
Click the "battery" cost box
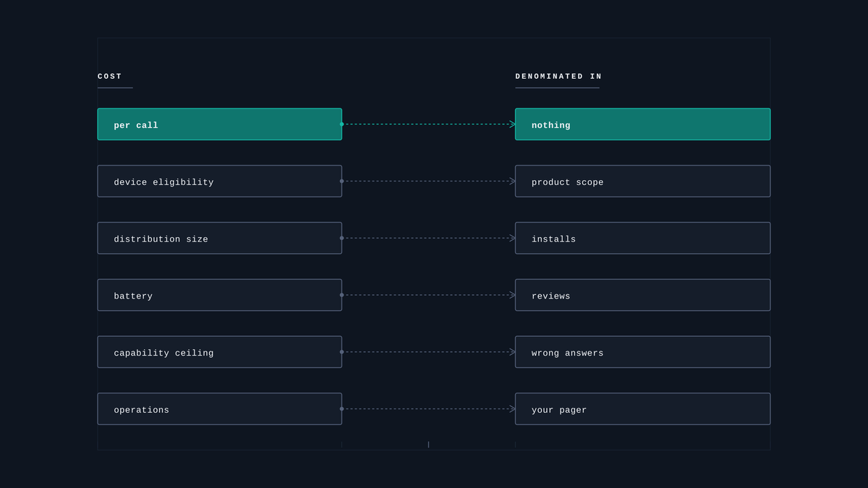click(220, 295)
